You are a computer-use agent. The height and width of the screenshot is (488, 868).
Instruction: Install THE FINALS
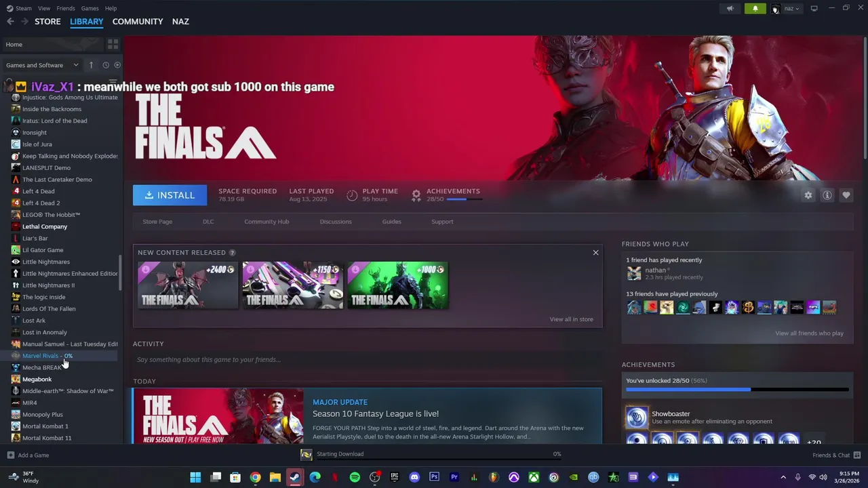pos(170,195)
